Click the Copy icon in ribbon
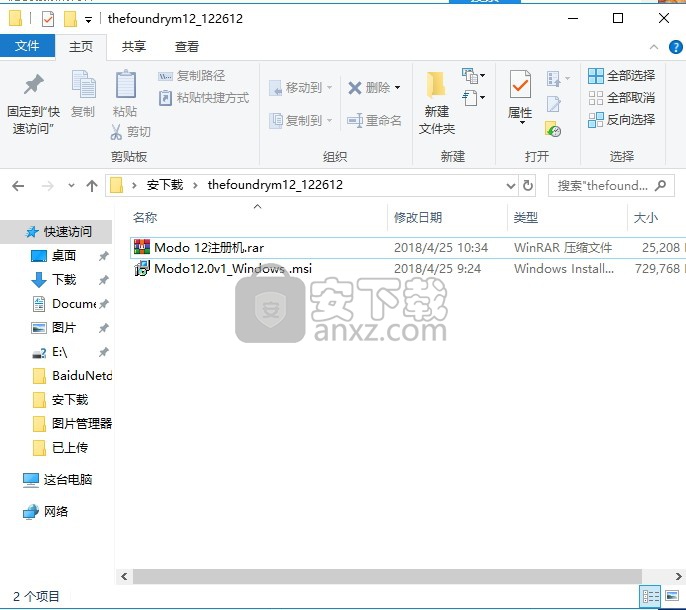 pos(83,84)
